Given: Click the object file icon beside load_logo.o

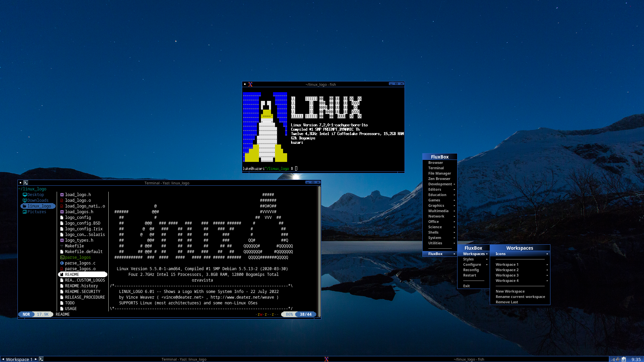Looking at the screenshot, I should tap(62, 200).
